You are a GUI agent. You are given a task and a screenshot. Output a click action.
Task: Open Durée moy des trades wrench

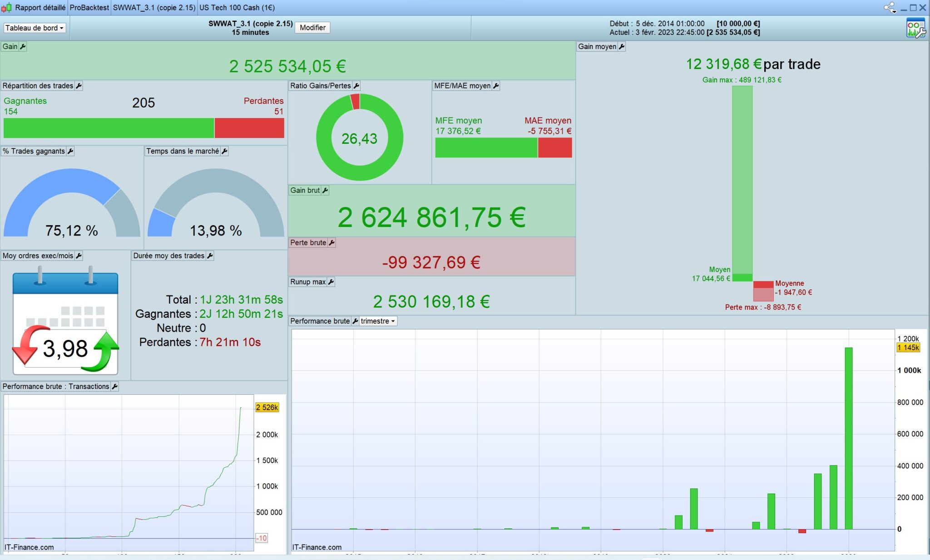210,256
